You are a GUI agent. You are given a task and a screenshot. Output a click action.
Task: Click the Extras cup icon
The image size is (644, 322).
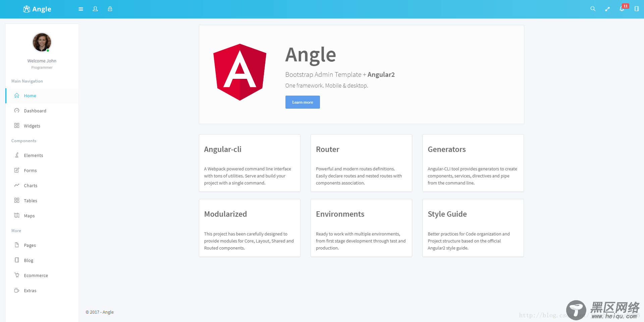tap(17, 290)
